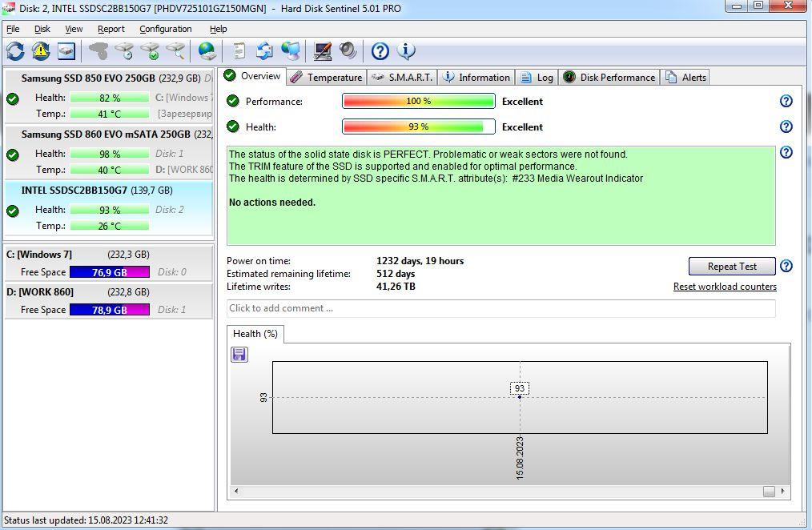
Task: Click the 93 data point on health graph
Action: click(520, 397)
